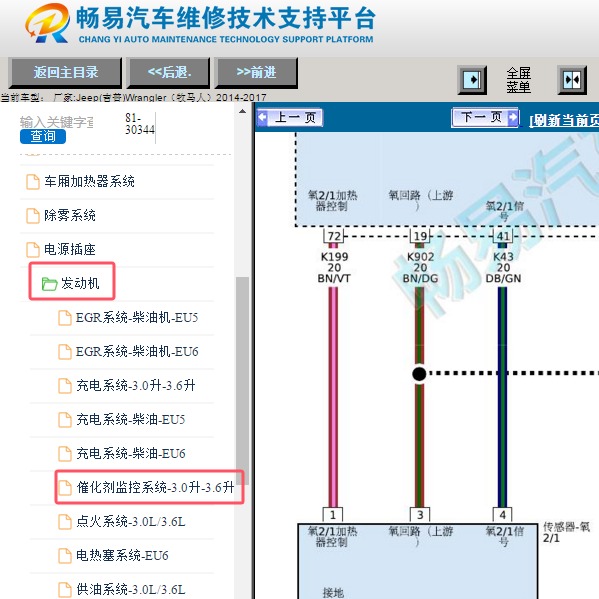The width and height of the screenshot is (599, 599).
Task: Click document icon beside 充电系统-柴油-EU5
Action: tap(65, 420)
